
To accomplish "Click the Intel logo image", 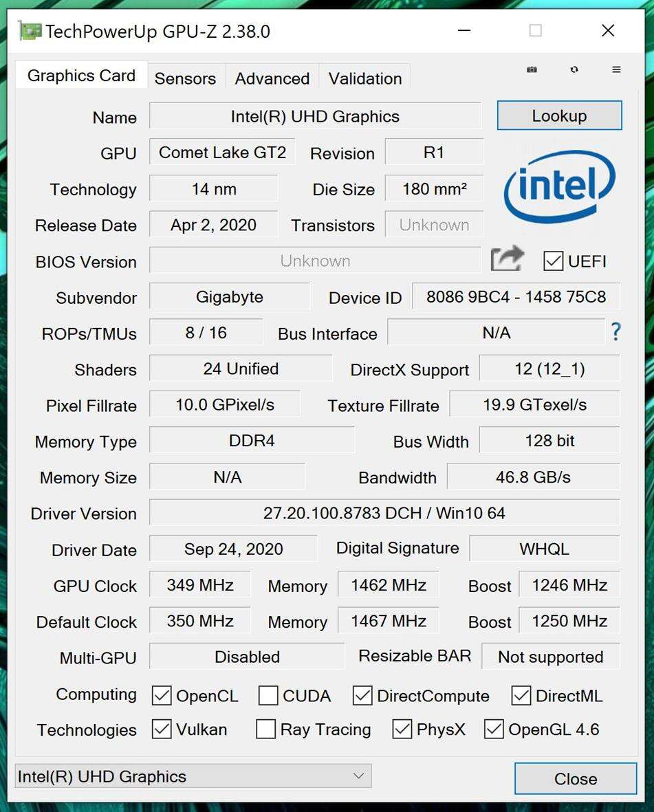I will pyautogui.click(x=559, y=186).
